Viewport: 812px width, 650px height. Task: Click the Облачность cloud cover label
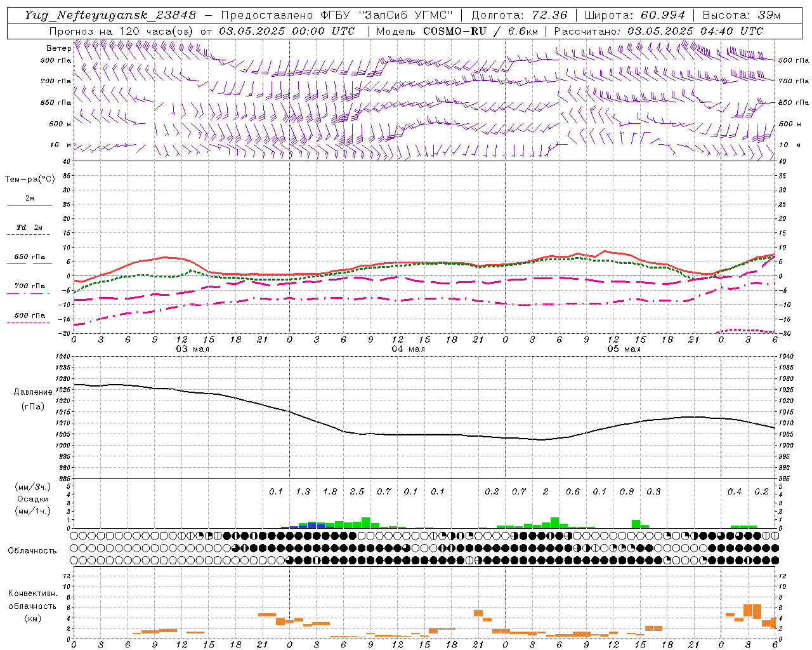click(x=32, y=551)
